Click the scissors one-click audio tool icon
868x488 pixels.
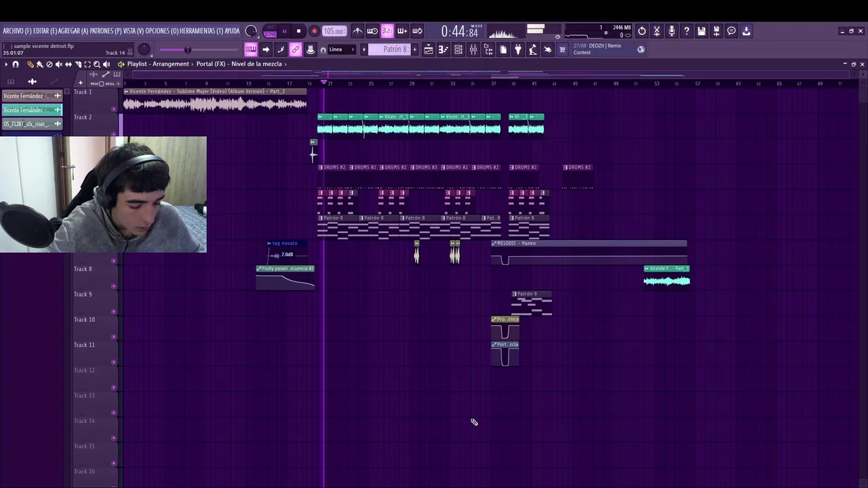[x=656, y=30]
